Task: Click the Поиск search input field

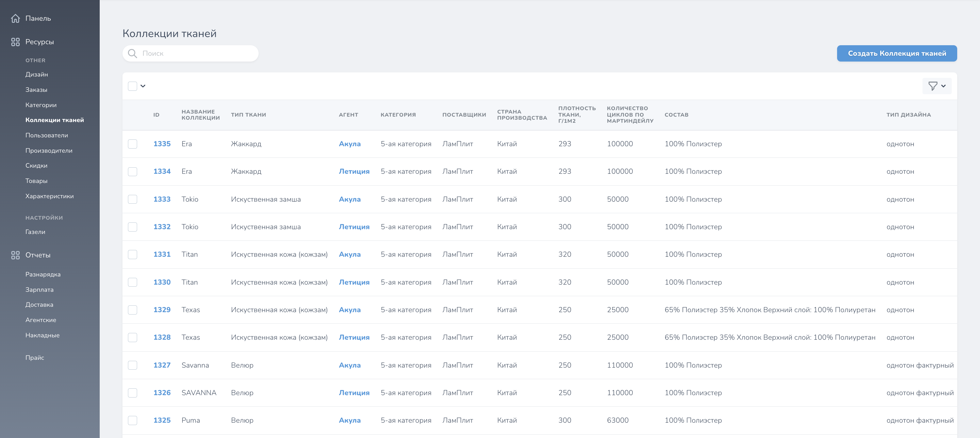Action: coord(191,53)
